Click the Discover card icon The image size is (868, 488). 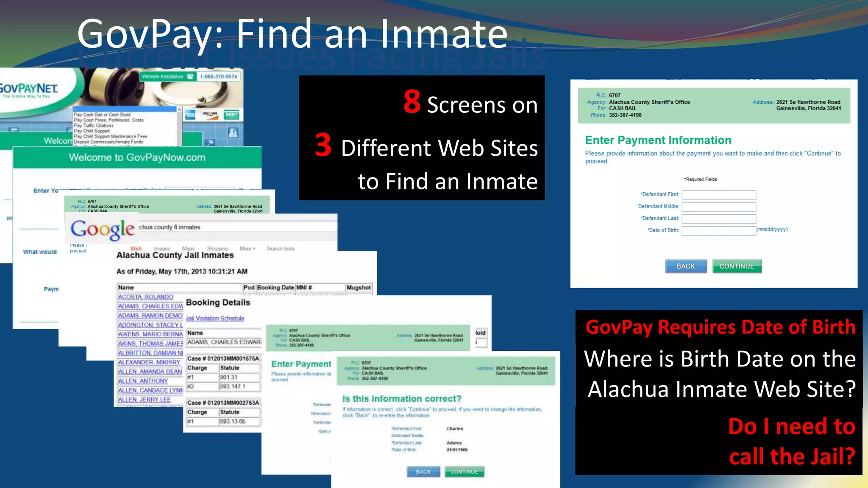210,115
